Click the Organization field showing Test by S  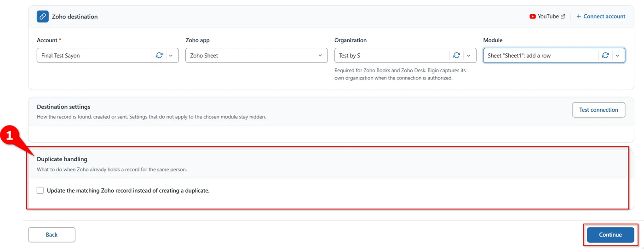click(x=405, y=56)
